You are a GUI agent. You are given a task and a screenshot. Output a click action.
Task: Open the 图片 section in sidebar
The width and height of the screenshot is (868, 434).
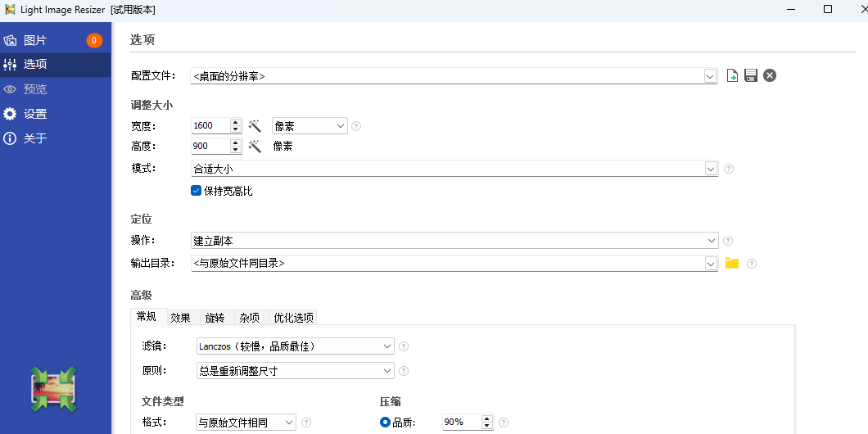[x=56, y=40]
